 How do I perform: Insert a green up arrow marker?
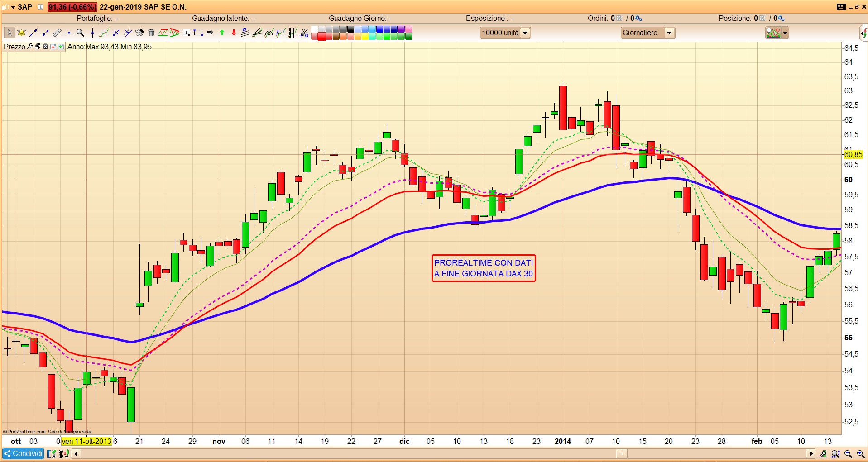tap(222, 33)
